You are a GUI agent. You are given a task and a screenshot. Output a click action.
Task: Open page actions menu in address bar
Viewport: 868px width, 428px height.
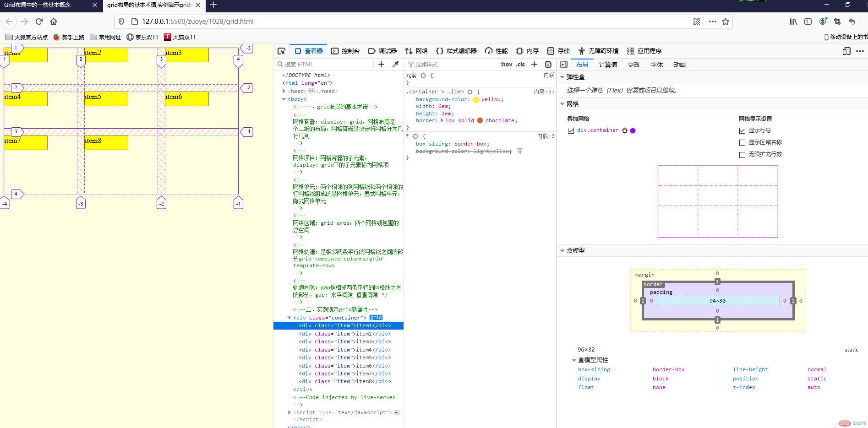[712, 22]
